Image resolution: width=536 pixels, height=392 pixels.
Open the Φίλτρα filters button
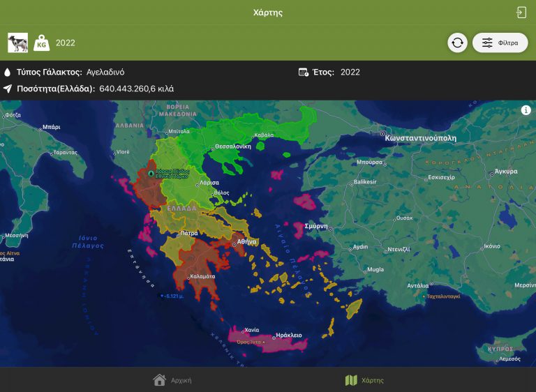click(500, 43)
